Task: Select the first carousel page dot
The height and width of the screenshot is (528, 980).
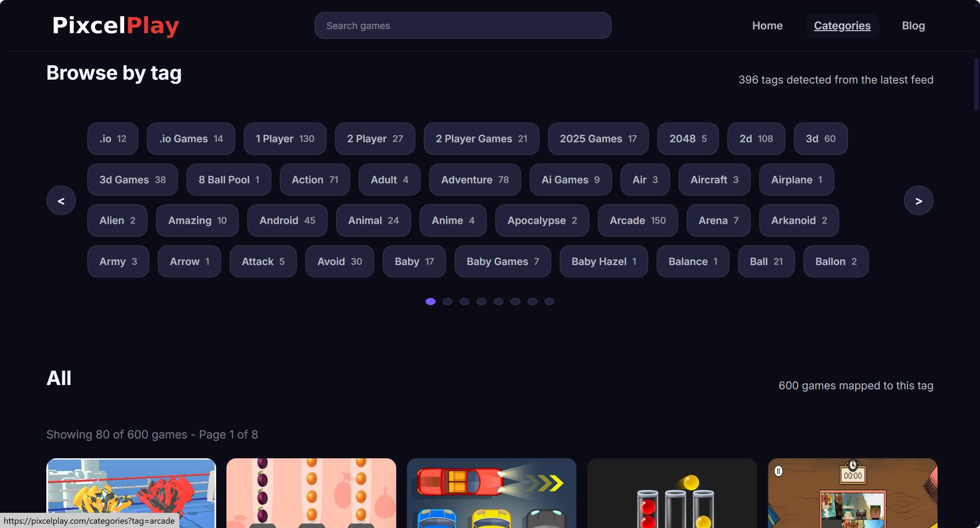Action: coord(430,302)
